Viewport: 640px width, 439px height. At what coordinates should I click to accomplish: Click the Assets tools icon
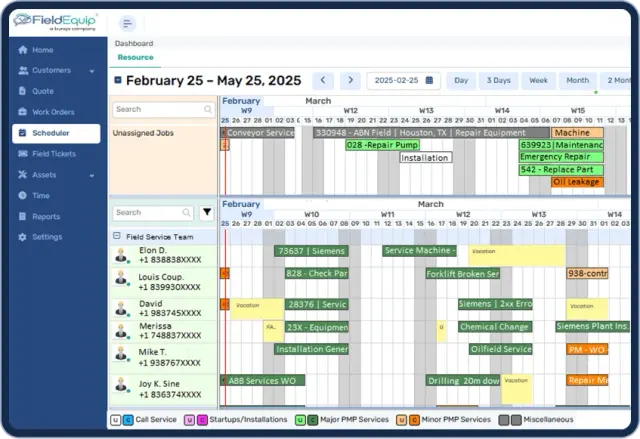click(22, 175)
